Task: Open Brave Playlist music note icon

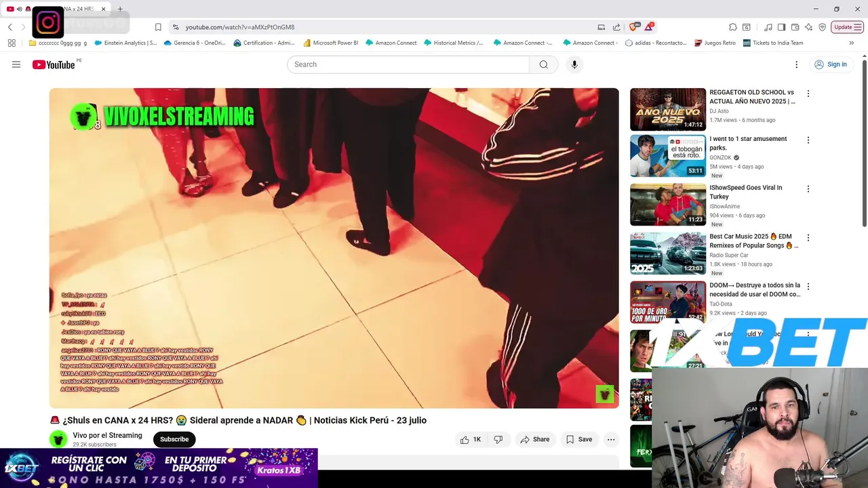Action: (x=768, y=27)
